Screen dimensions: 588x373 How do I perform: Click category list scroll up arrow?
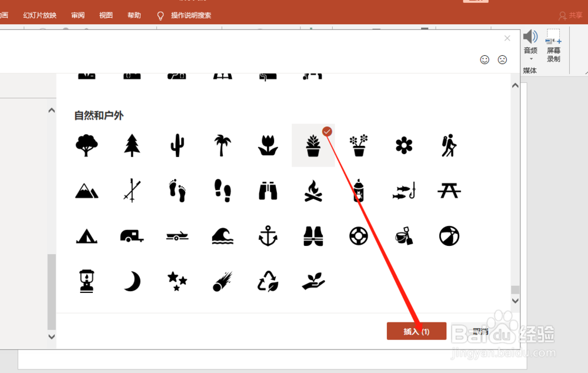click(52, 111)
